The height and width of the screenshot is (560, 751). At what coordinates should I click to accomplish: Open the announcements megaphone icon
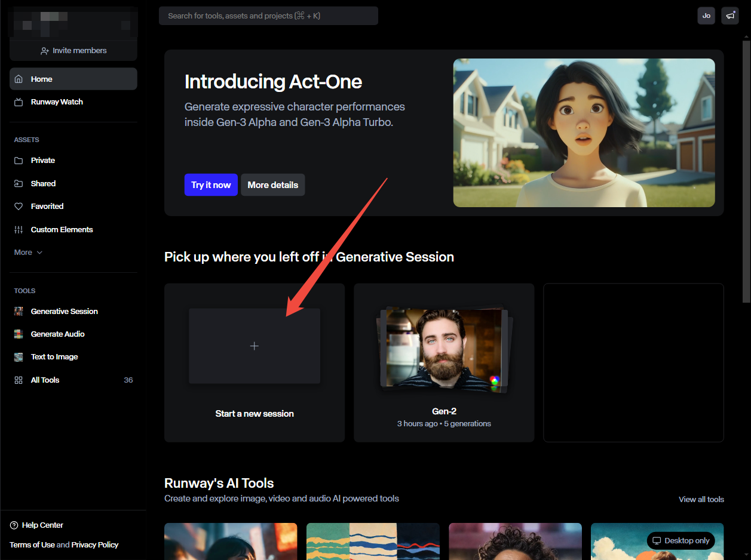[x=730, y=16]
